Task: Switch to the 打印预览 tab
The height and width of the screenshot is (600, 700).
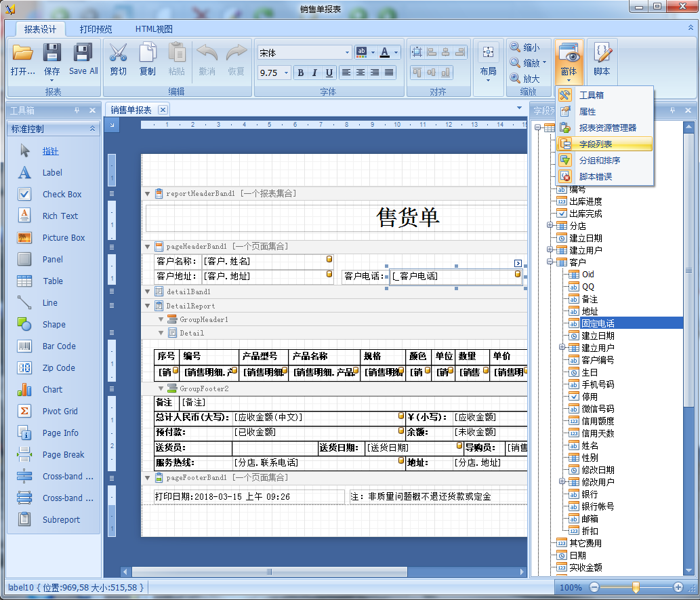Action: click(96, 29)
